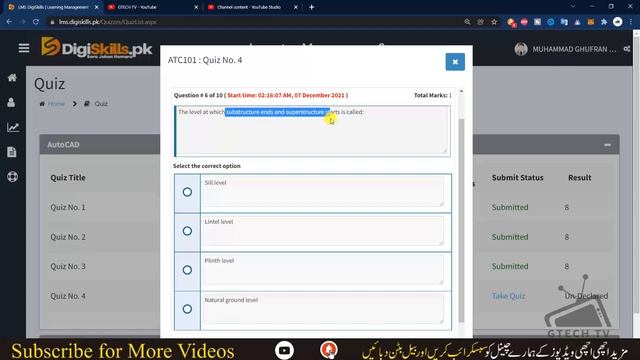This screenshot has width=640, height=360.
Task: Click the share icon in address bar
Action: click(481, 22)
